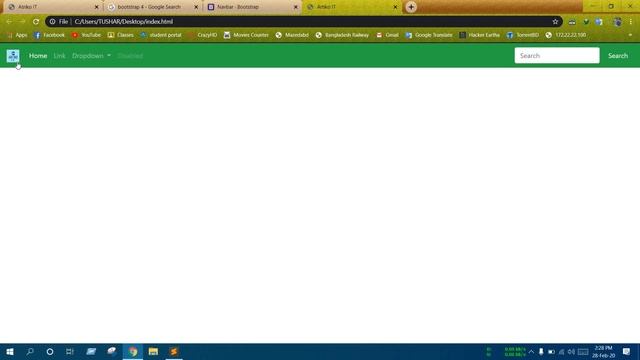Open the Chrome three-dot menu

(x=631, y=22)
